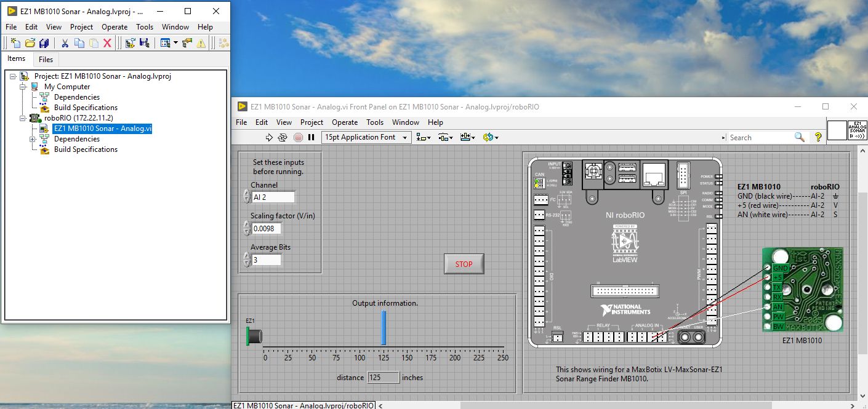Click distance indicator showing 125
This screenshot has width=868, height=409.
pyautogui.click(x=384, y=377)
